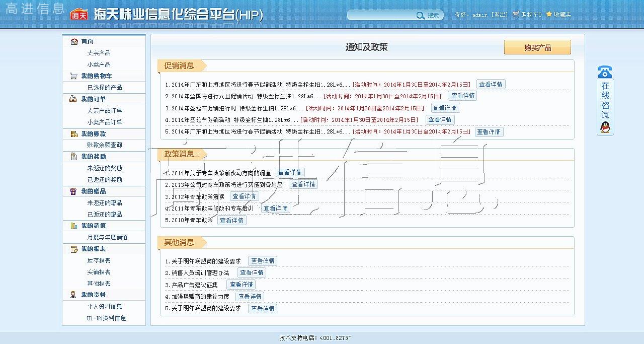644x344 pixels.
Task: Click the 退出 logout link
Action: 499,15
